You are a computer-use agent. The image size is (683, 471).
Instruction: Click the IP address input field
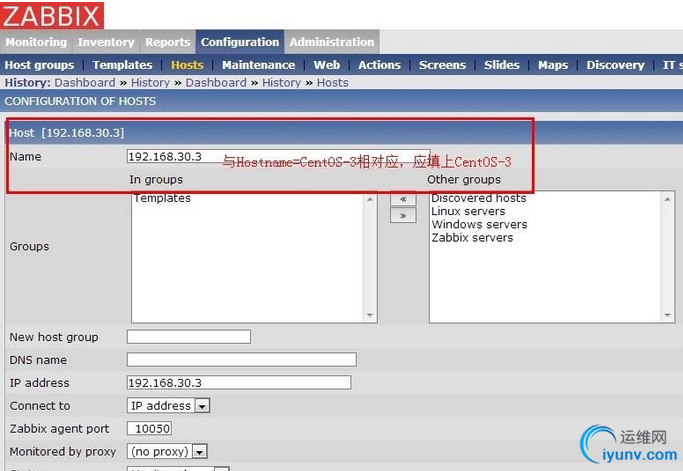[x=239, y=383]
